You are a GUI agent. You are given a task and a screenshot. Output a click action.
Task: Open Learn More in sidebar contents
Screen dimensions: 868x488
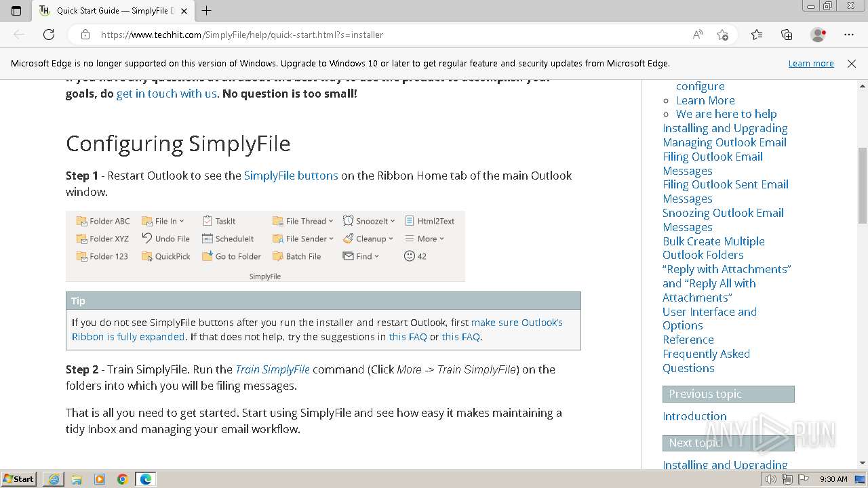[705, 100]
